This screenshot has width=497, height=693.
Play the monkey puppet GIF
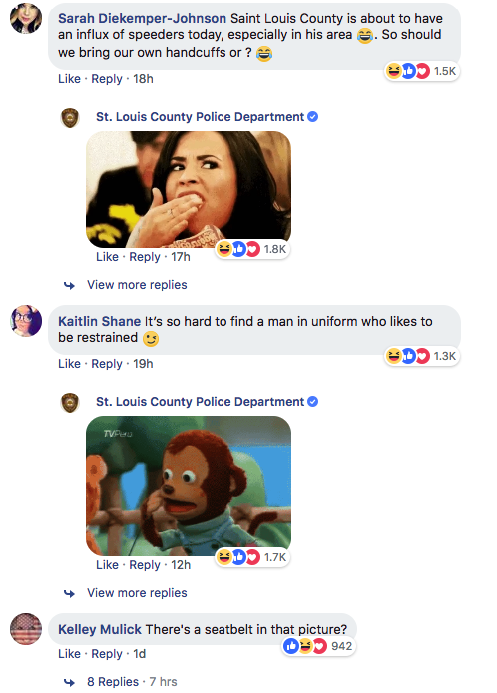[x=189, y=486]
